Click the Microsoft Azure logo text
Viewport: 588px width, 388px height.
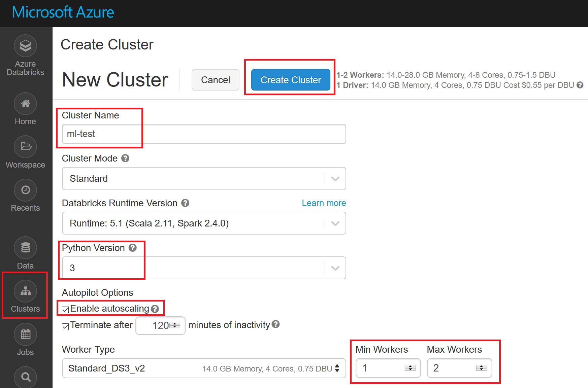coord(63,12)
